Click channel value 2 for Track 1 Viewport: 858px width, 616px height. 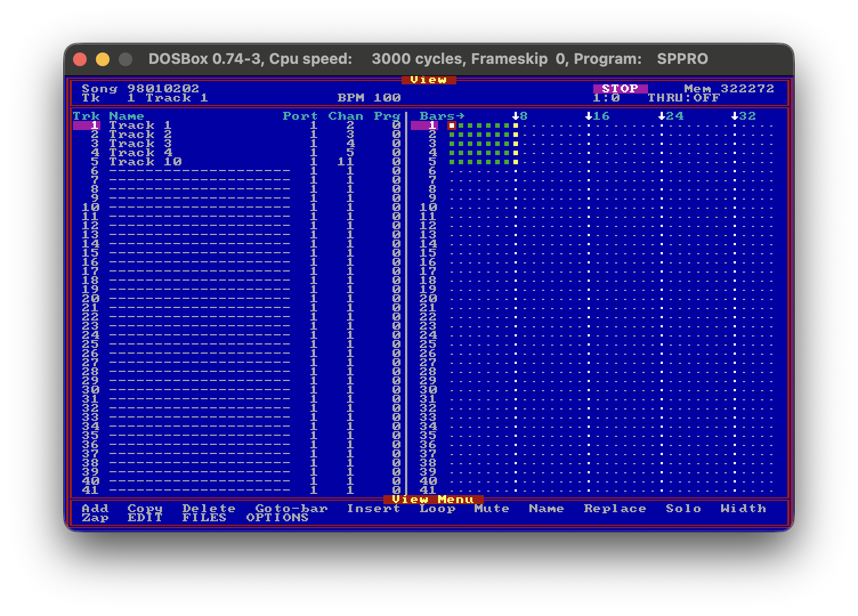click(x=350, y=125)
